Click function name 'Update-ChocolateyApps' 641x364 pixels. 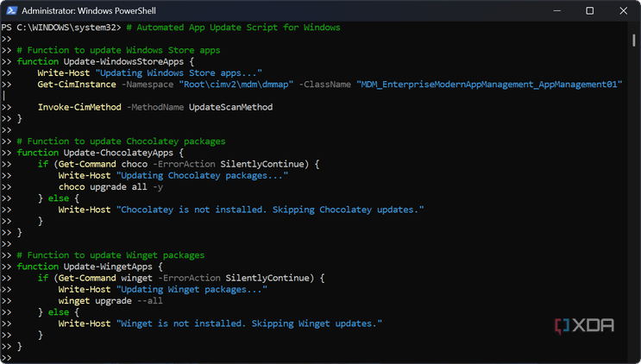pyautogui.click(x=118, y=153)
